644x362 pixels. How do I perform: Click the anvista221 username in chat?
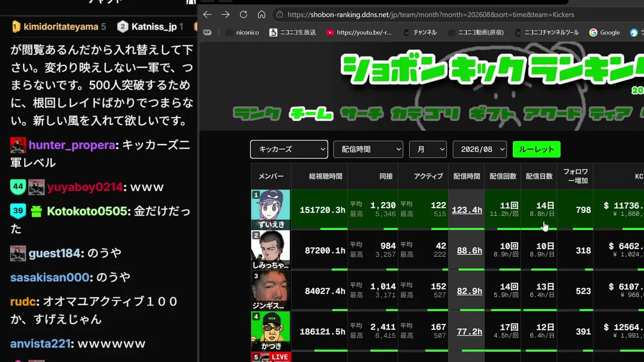(x=40, y=344)
